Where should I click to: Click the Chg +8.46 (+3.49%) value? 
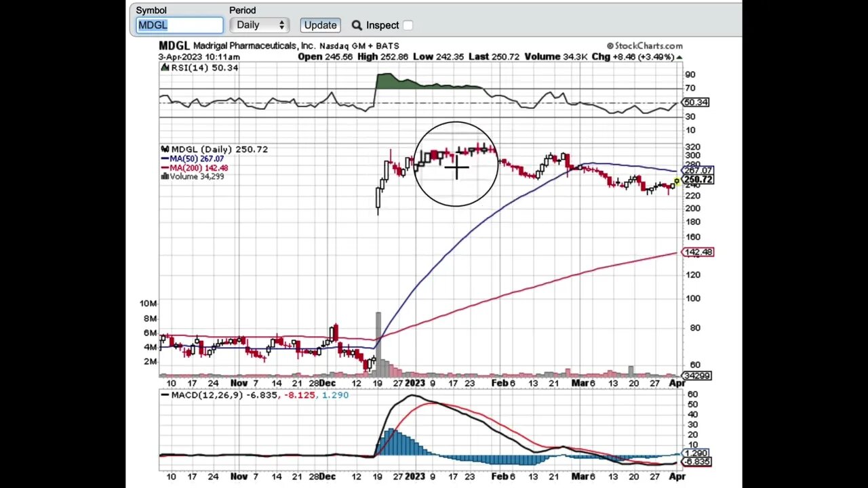[x=637, y=57]
